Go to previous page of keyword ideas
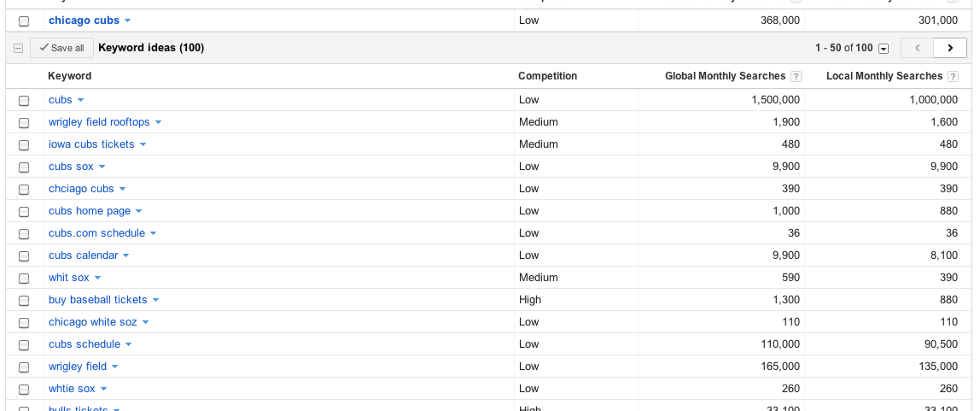This screenshot has width=980, height=411. point(917,48)
